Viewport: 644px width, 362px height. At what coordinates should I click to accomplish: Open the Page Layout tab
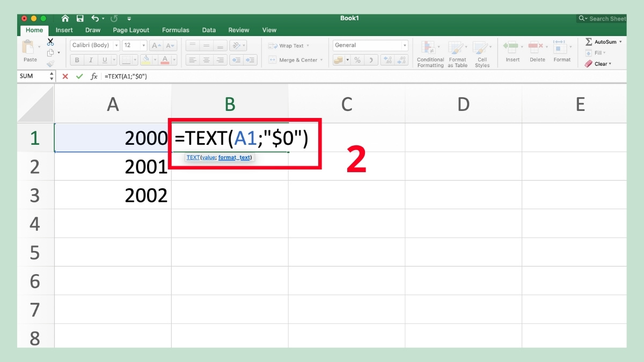(130, 30)
